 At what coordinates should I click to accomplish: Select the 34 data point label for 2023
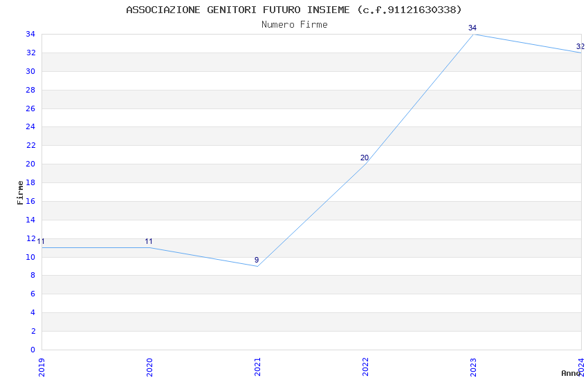tap(472, 28)
